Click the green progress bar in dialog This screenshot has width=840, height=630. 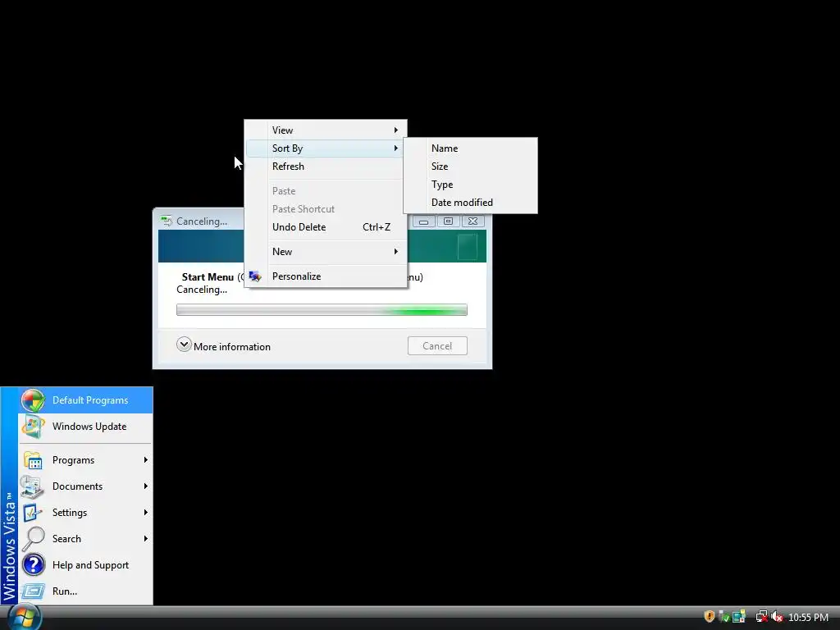pyautogui.click(x=322, y=309)
